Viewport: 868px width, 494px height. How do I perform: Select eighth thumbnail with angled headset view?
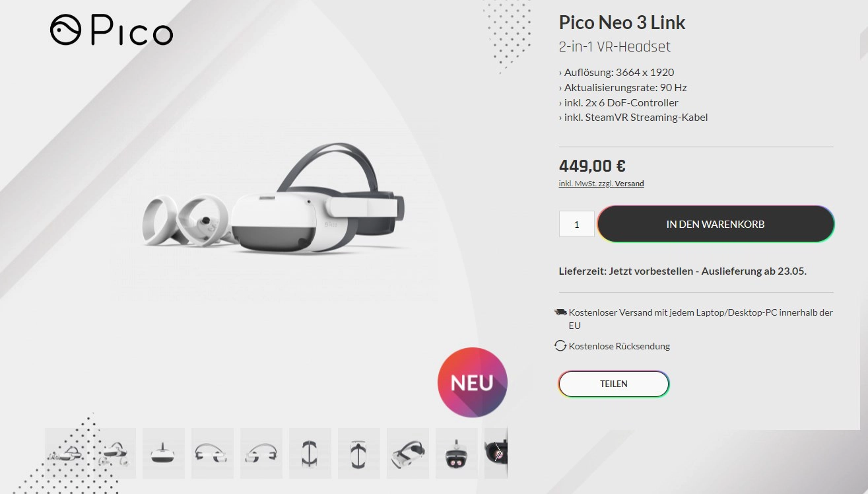click(408, 453)
